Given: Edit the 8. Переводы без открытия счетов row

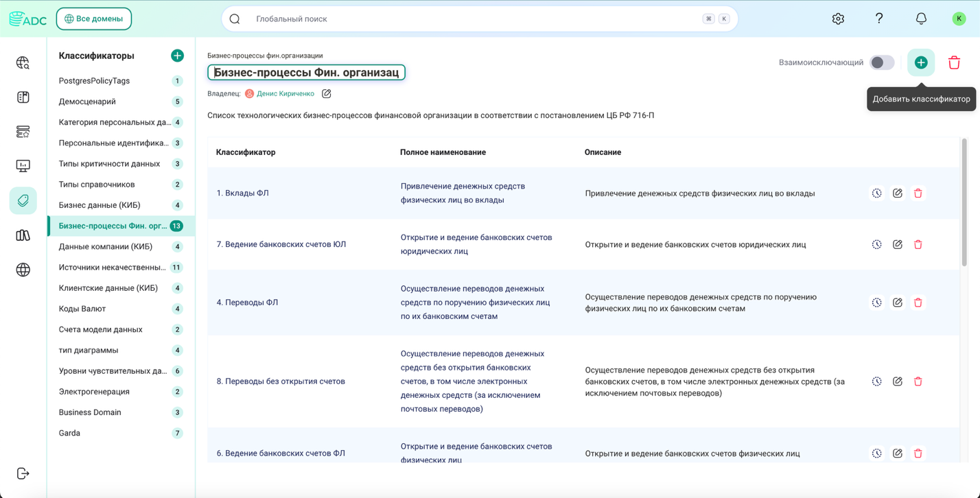Looking at the screenshot, I should [898, 381].
